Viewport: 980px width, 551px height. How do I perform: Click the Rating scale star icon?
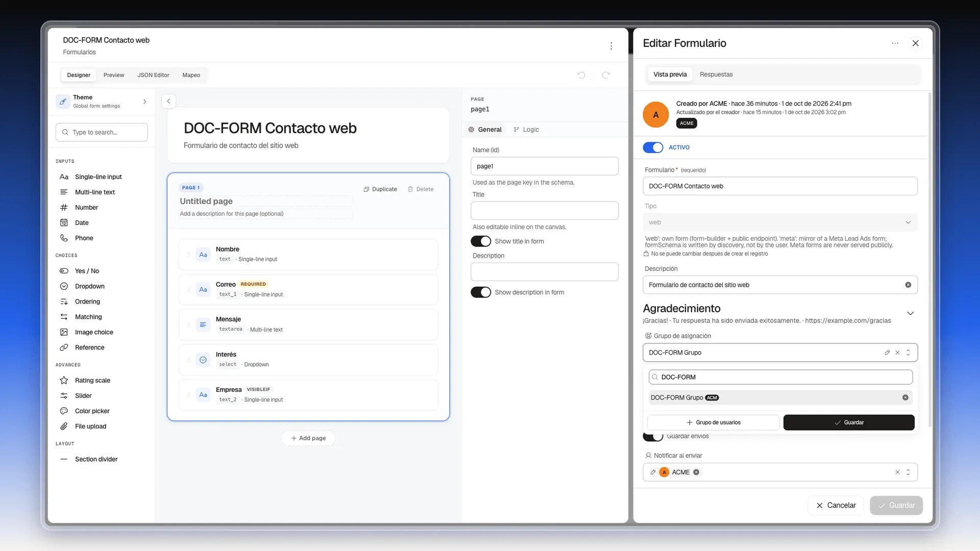[64, 381]
